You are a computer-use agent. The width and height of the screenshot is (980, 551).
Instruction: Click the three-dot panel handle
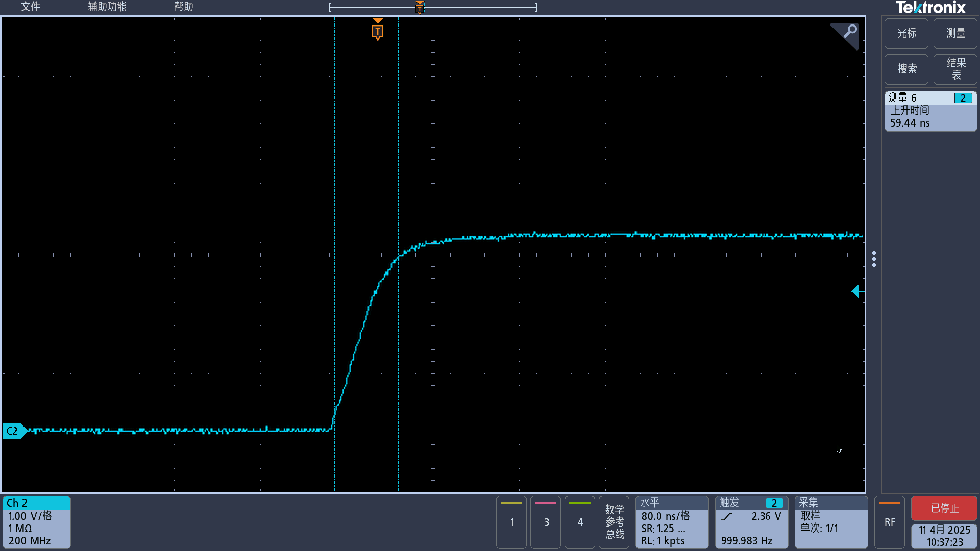coord(874,259)
